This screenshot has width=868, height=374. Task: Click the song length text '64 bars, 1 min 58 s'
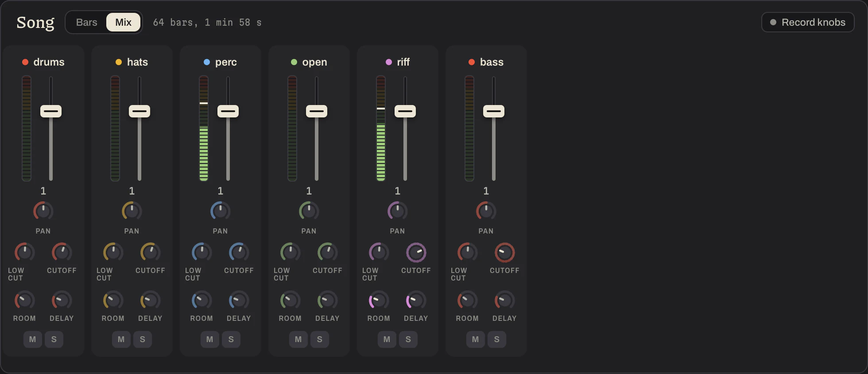[x=207, y=23]
